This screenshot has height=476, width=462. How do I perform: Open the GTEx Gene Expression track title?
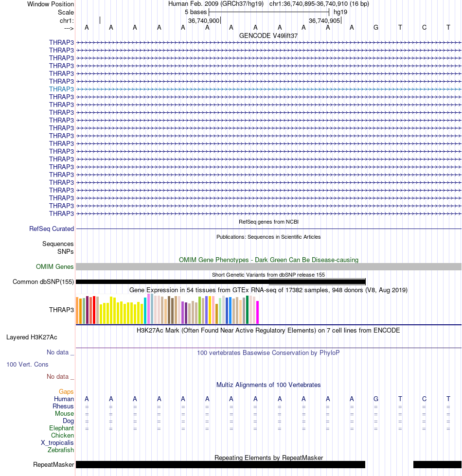268,290
